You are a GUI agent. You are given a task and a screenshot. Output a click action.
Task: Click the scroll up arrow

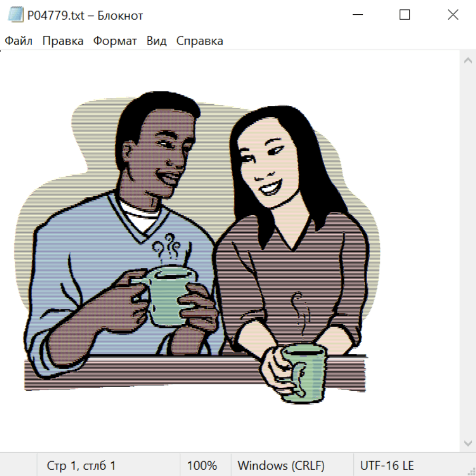pos(468,61)
